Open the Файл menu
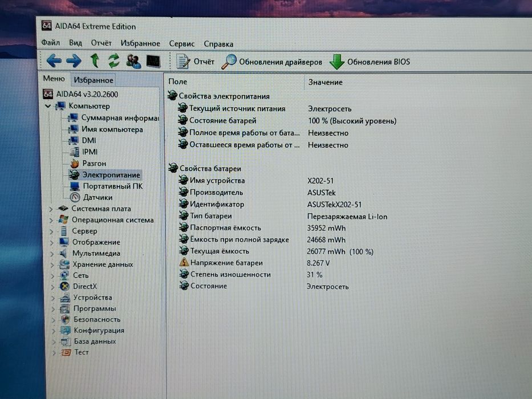532x399 pixels. click(51, 42)
